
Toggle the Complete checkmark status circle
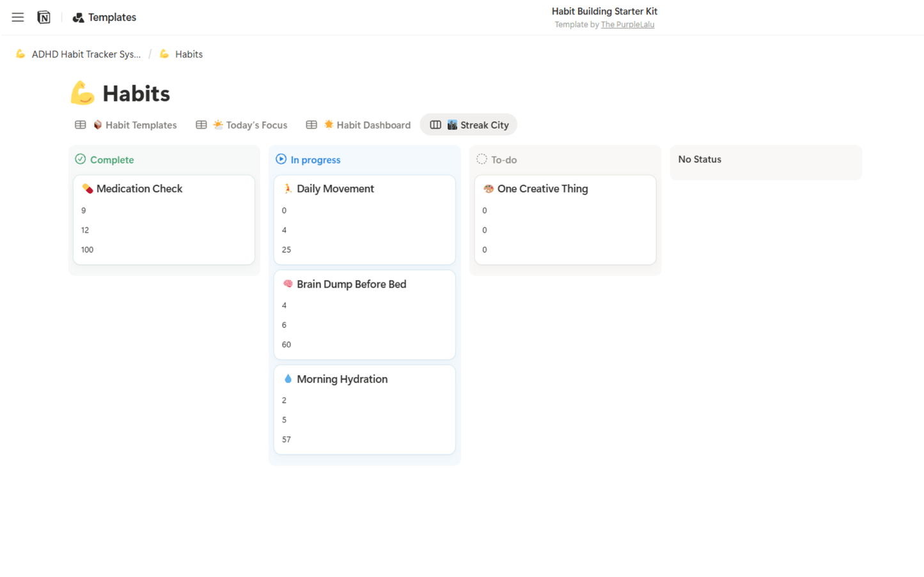81,159
